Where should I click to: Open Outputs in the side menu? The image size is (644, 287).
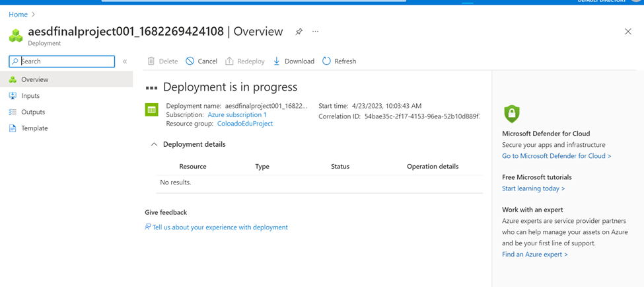coord(67,112)
